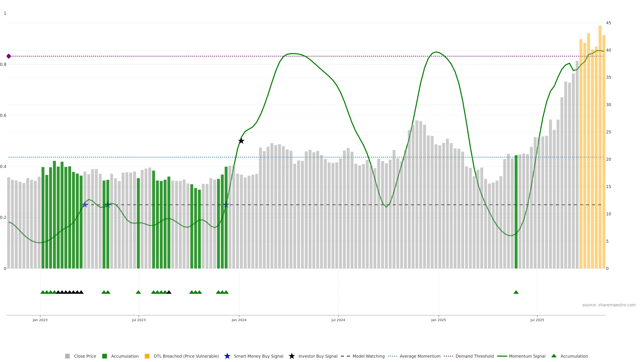Click the Jan 2024 x-axis label
The width and height of the screenshot is (644, 362).
[239, 320]
